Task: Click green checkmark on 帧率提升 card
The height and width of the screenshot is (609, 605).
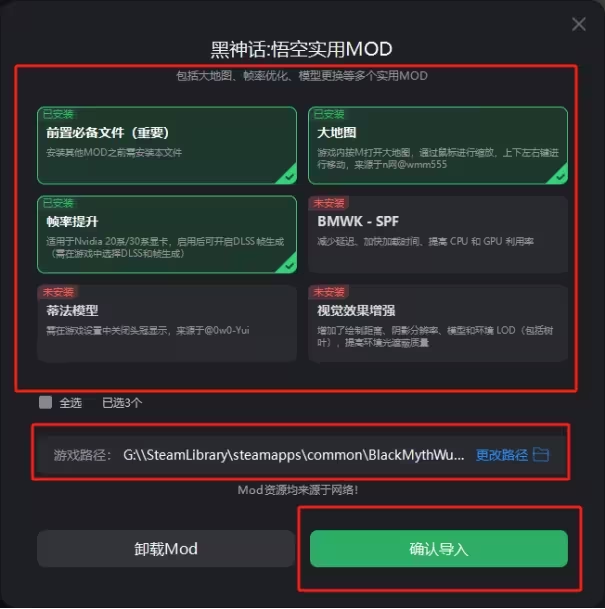Action: [289, 266]
